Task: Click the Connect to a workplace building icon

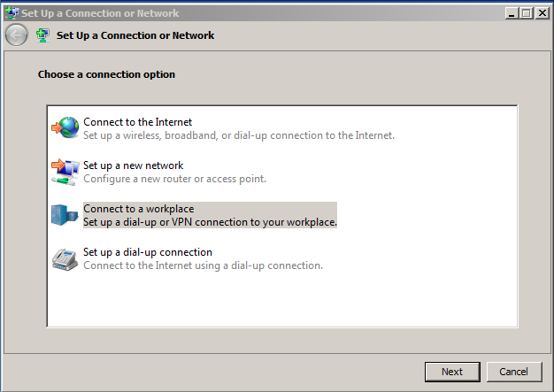Action: 65,215
